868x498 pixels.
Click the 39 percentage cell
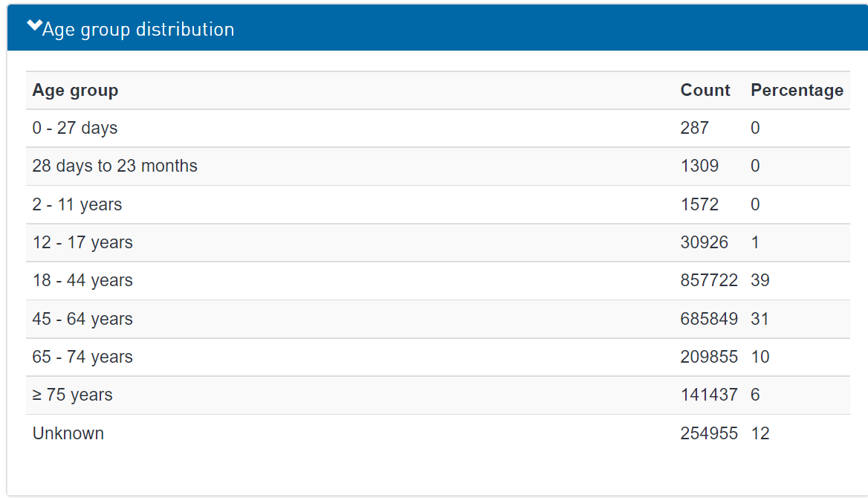pos(760,280)
